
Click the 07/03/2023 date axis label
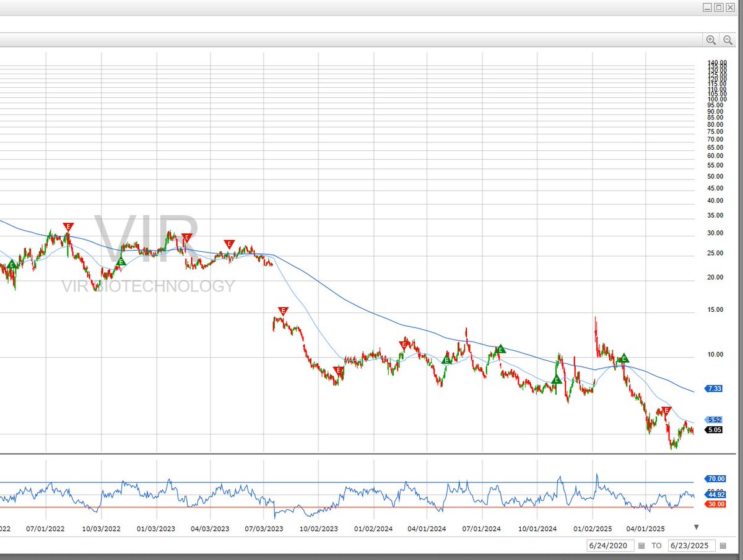(x=264, y=529)
